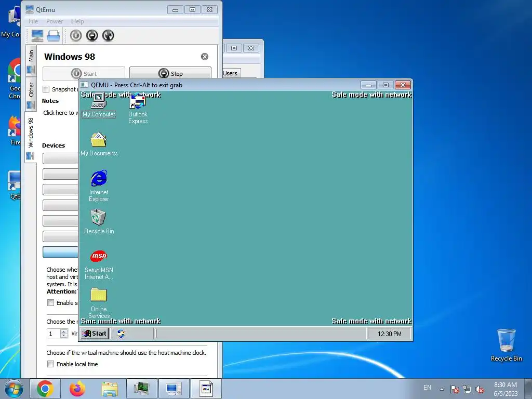The width and height of the screenshot is (532, 399).
Task: Toggle Enable local time checkbox
Action: (x=50, y=364)
